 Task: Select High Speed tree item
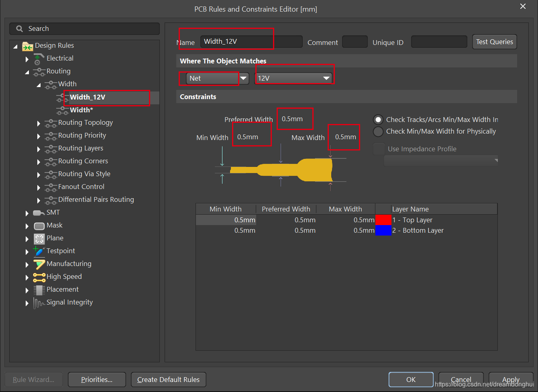64,277
